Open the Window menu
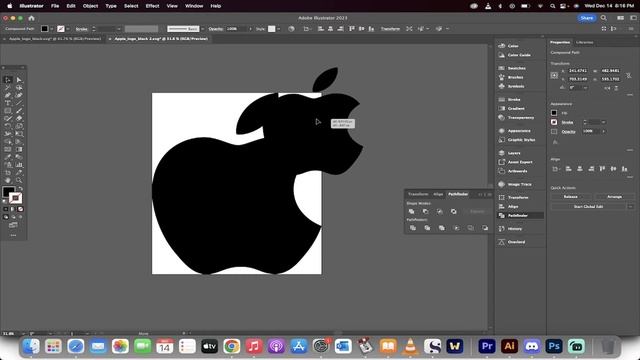This screenshot has height=360, width=640. (194, 6)
